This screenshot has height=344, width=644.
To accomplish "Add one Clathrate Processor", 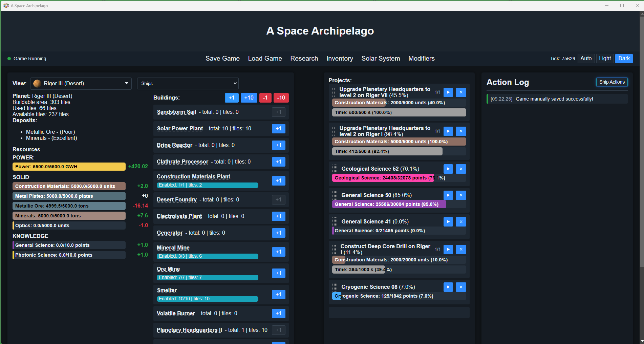I will pyautogui.click(x=278, y=162).
